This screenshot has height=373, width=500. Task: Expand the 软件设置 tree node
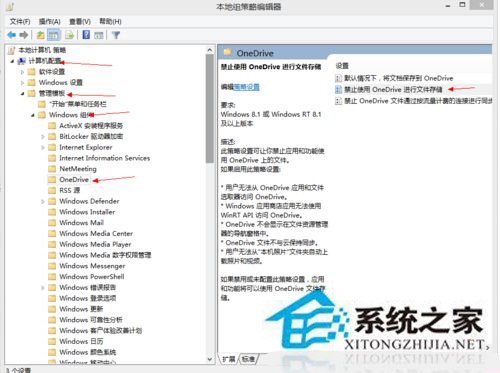[x=22, y=72]
